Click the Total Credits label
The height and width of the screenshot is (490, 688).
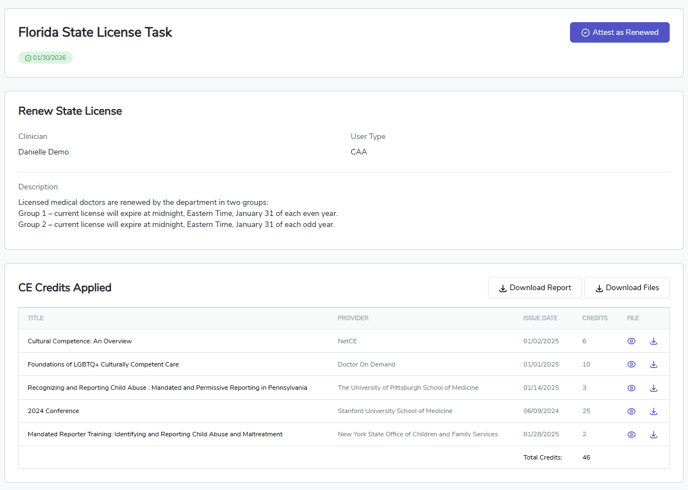coord(543,458)
